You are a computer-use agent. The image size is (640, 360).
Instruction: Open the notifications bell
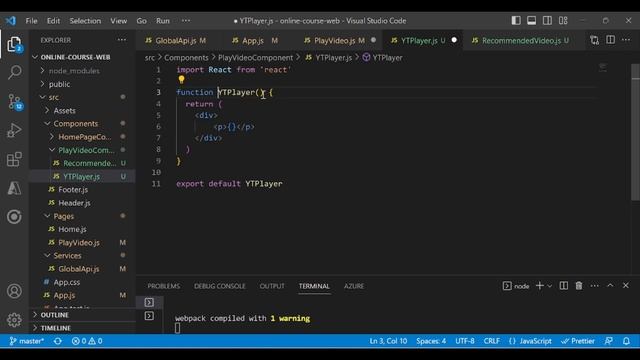click(626, 341)
